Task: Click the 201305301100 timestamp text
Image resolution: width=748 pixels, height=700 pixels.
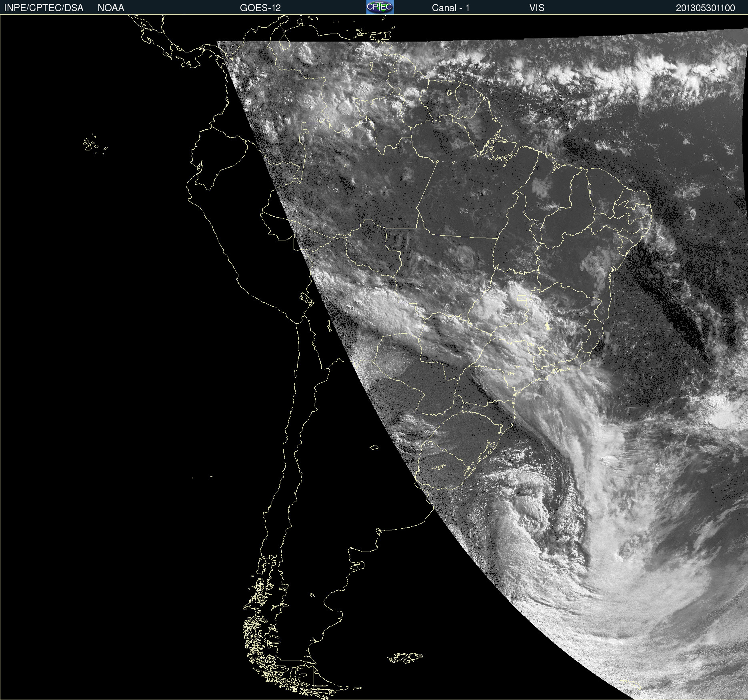Action: coord(705,8)
